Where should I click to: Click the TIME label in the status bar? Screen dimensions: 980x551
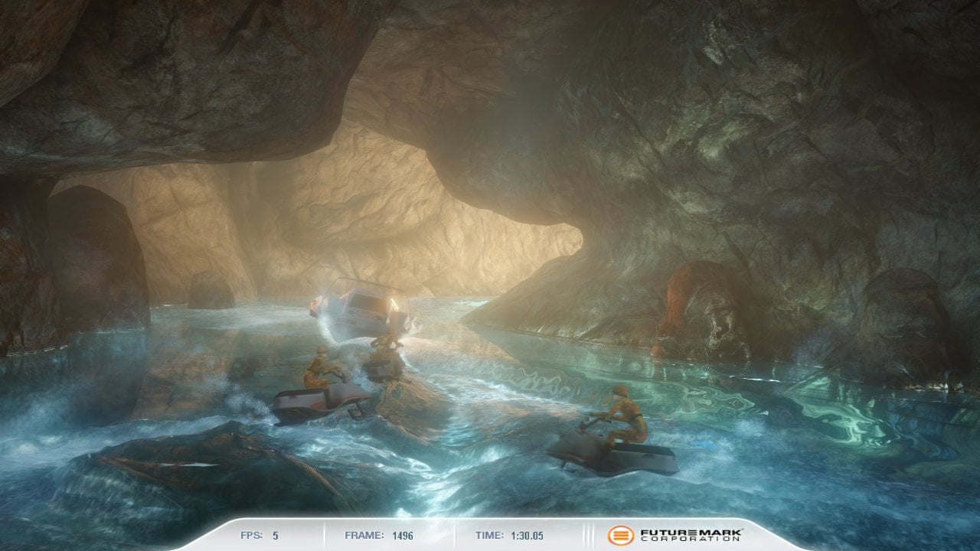[x=491, y=536]
